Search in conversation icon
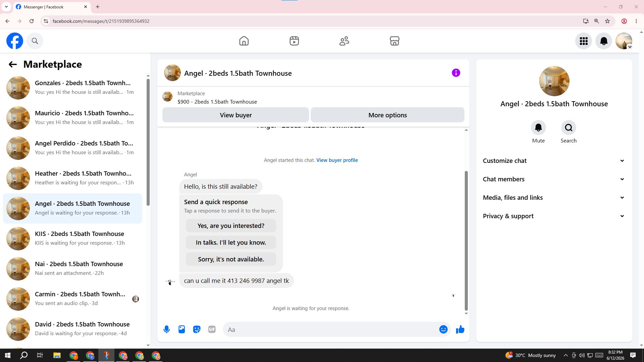 pos(568,128)
